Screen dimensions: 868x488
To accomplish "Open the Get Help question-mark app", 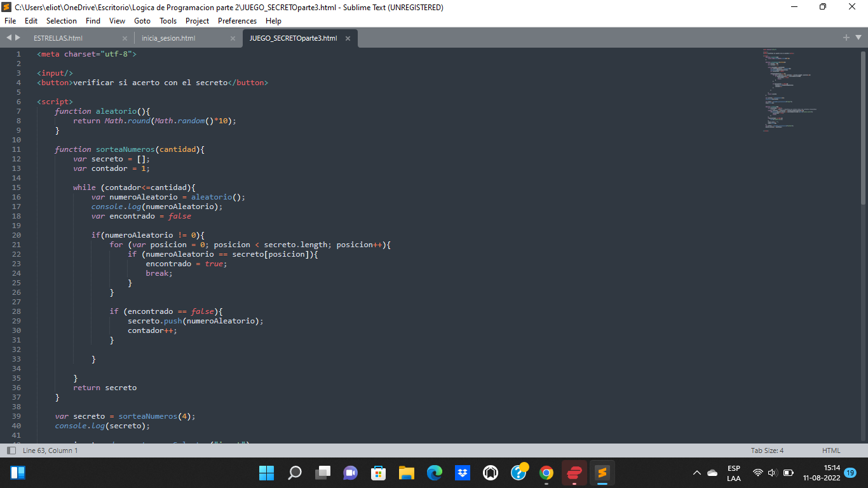I will pyautogui.click(x=519, y=473).
